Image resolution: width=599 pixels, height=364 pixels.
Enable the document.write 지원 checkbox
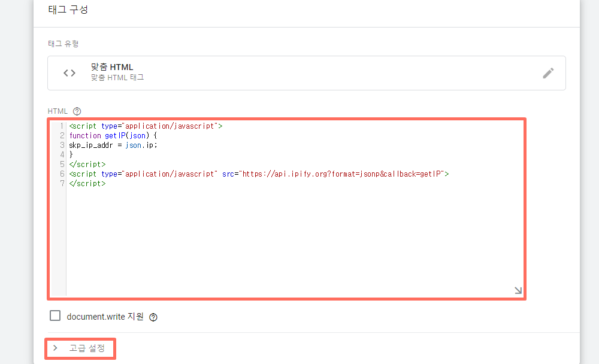point(55,316)
